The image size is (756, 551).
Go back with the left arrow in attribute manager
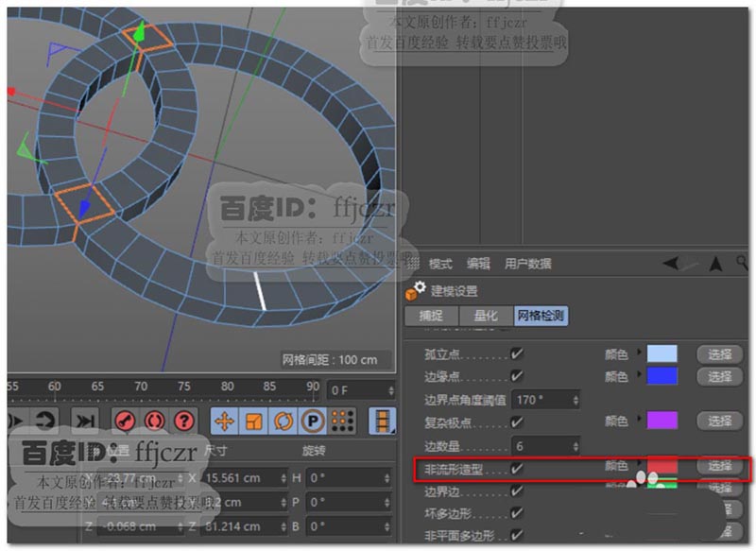[x=672, y=263]
